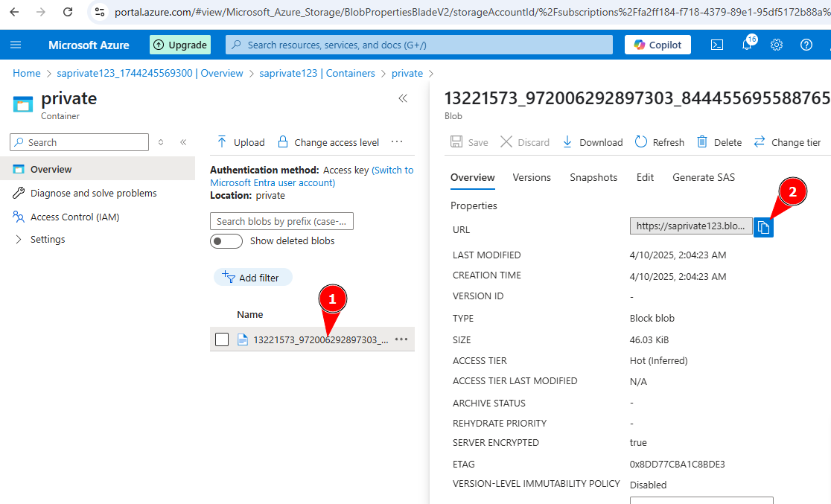Click the private breadcrumb link

click(x=407, y=73)
